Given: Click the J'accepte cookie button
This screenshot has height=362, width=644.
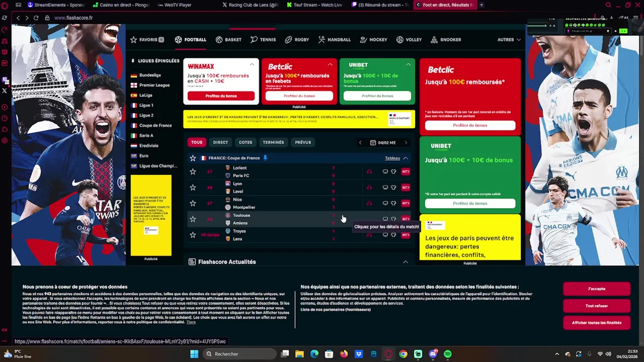Looking at the screenshot, I should point(597,289).
